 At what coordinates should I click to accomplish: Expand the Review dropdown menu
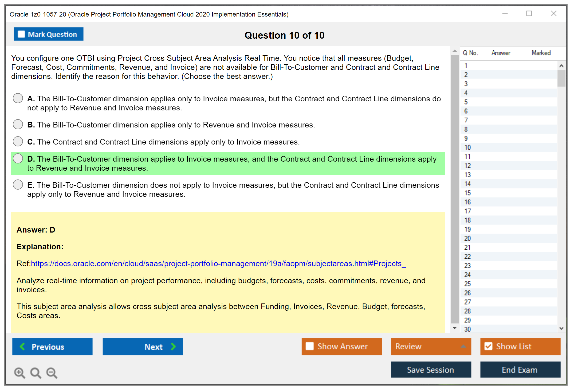463,346
